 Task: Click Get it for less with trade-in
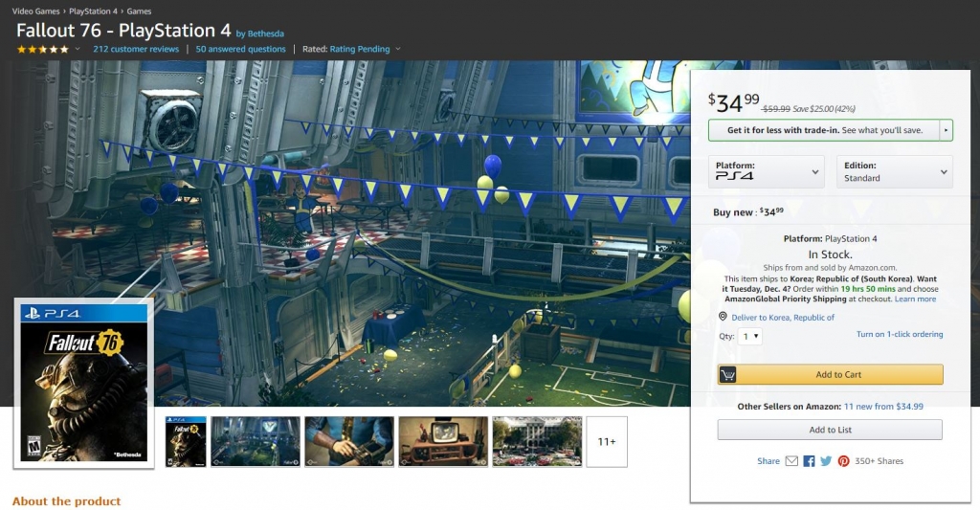[824, 130]
